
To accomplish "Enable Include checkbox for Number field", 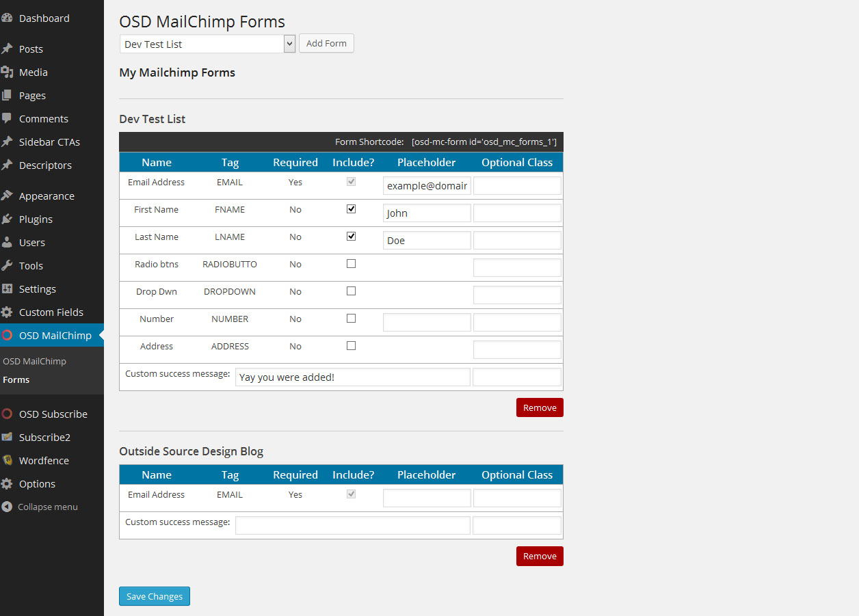I will [352, 319].
